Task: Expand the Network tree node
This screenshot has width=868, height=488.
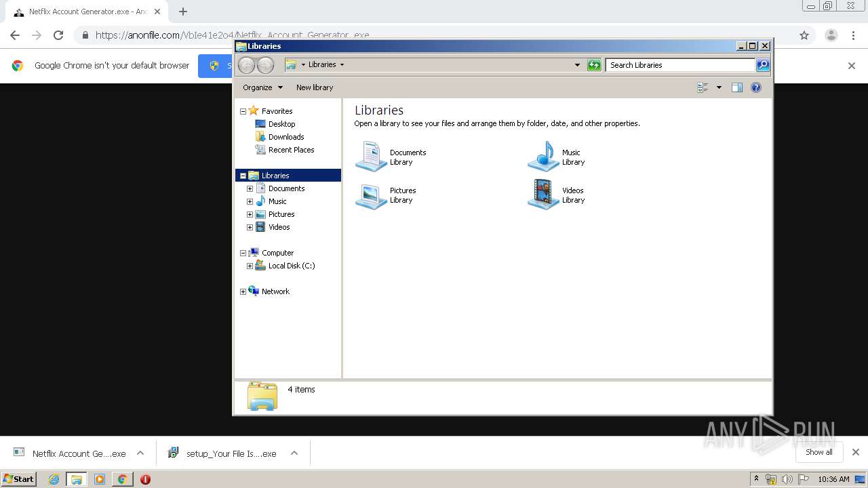Action: [x=243, y=291]
